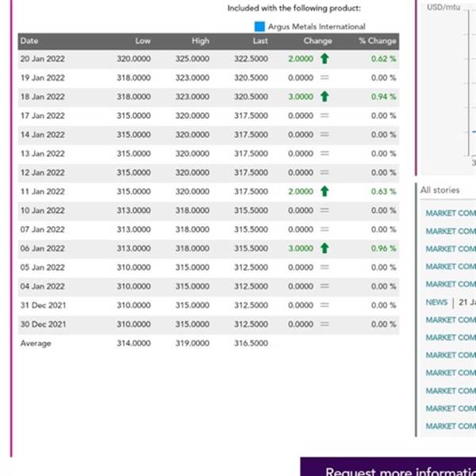
Task: Click unchanged equals icon in 10 Jan 2022 row
Action: coord(324,210)
